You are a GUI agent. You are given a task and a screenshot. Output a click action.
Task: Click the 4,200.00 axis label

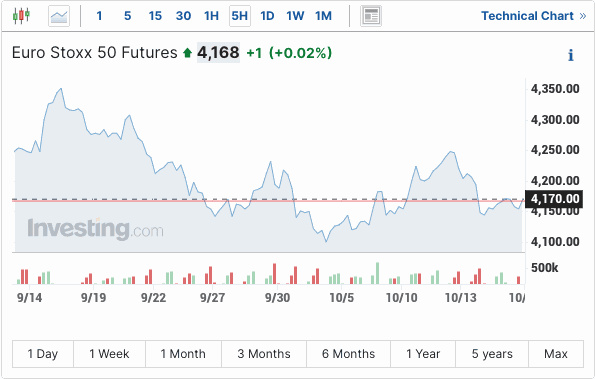pyautogui.click(x=555, y=181)
